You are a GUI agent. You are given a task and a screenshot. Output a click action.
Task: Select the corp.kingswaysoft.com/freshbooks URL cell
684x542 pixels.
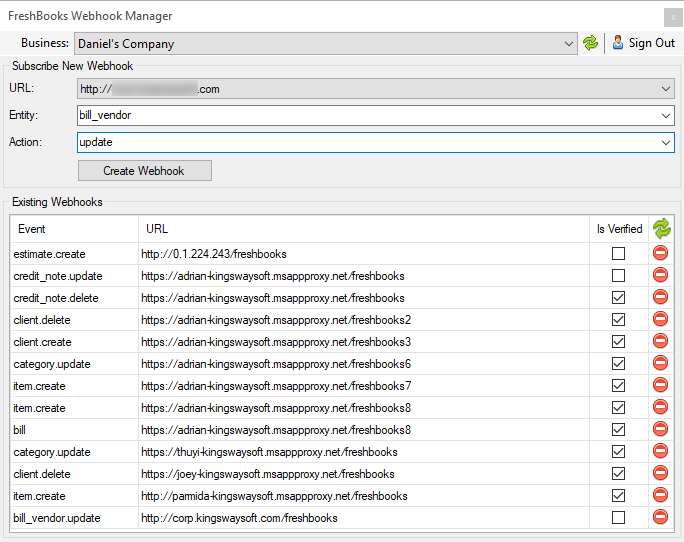click(x=364, y=518)
